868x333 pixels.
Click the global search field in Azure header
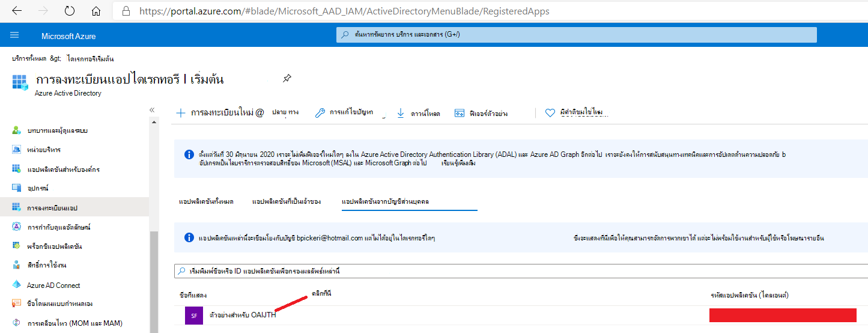coord(576,35)
